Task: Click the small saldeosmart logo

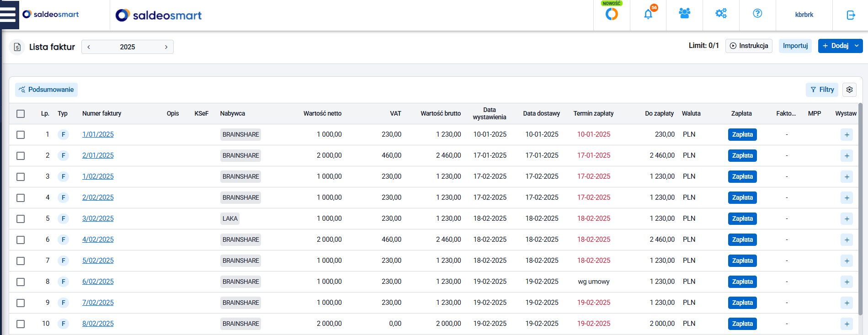Action: pyautogui.click(x=50, y=14)
